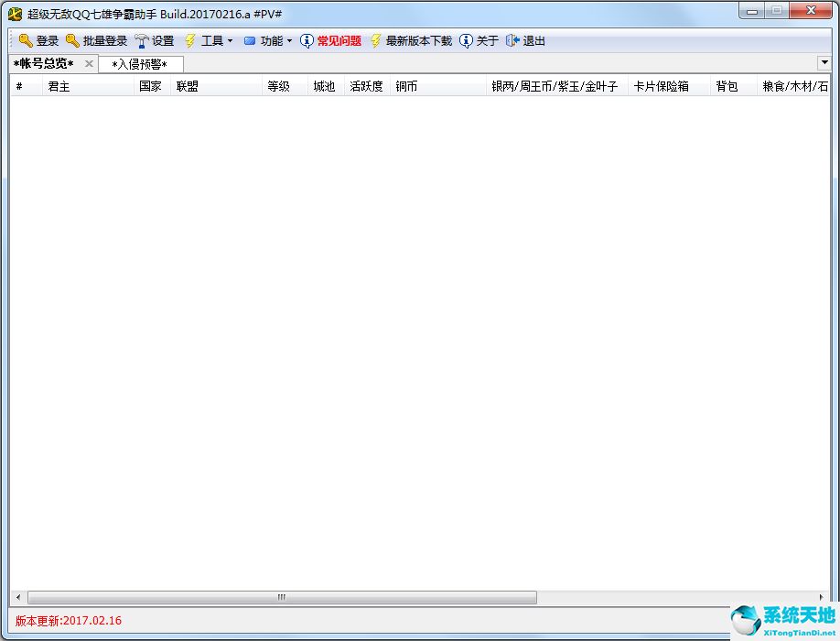The width and height of the screenshot is (840, 641).
Task: Sort by the 联盟 column header
Action: coord(217,86)
